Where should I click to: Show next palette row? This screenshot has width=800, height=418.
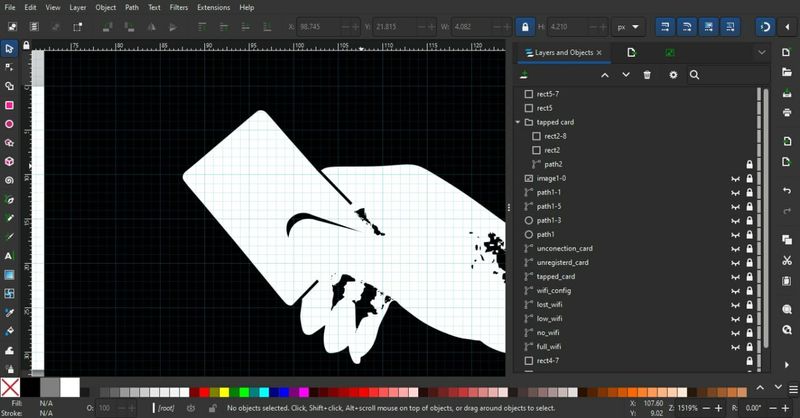pos(778,388)
